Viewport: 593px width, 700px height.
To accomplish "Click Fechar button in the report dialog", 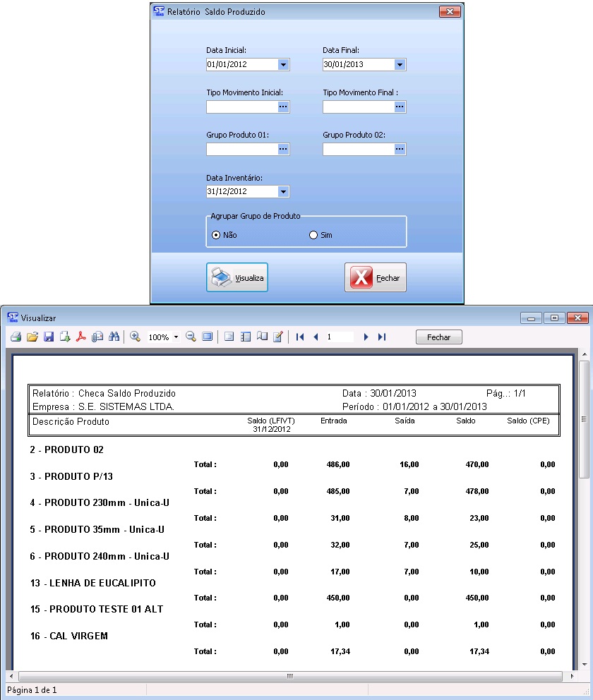I will (x=376, y=277).
